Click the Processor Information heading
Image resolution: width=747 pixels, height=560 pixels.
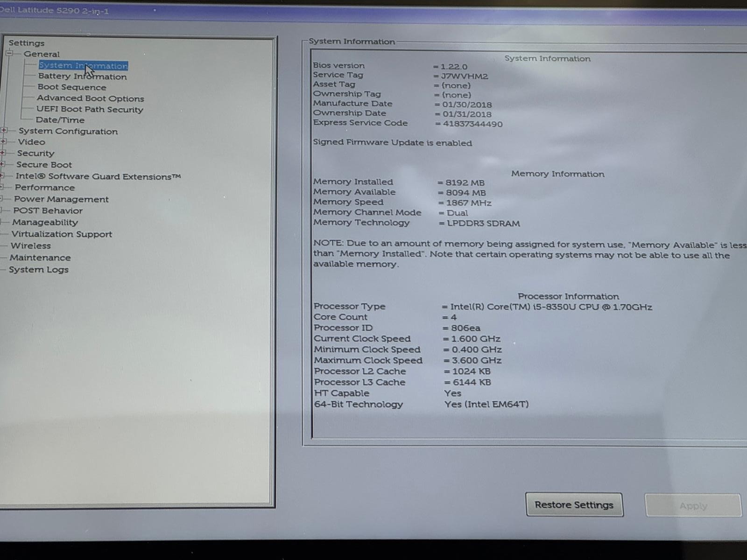[x=568, y=296]
